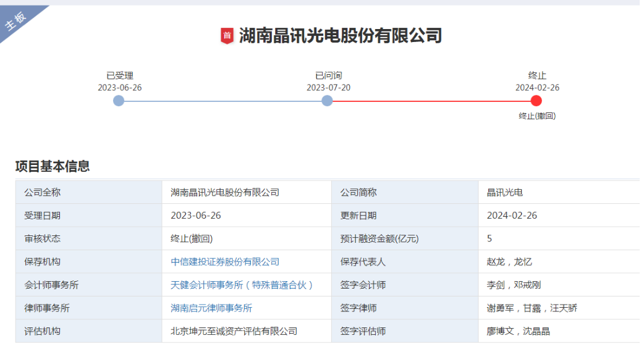The width and height of the screenshot is (644, 346).
Task: Click the 晶讯光电 value cell
Action: (x=559, y=192)
